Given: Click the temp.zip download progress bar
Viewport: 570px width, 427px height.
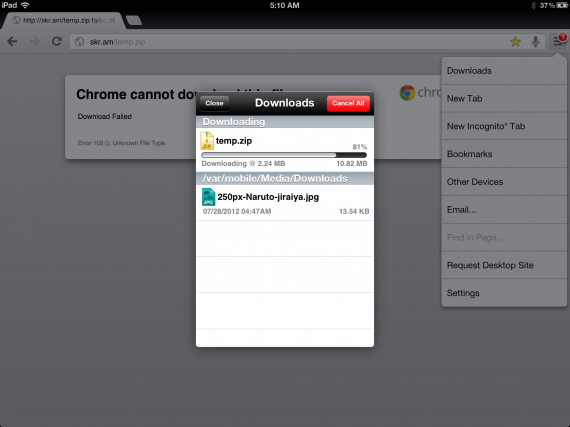Looking at the screenshot, I should click(284, 155).
